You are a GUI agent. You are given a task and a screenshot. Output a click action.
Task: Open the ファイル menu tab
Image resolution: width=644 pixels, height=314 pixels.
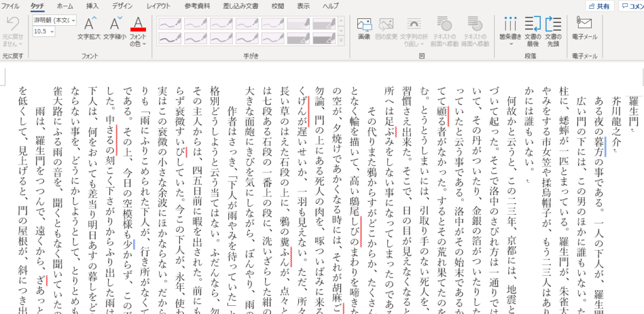pos(11,6)
